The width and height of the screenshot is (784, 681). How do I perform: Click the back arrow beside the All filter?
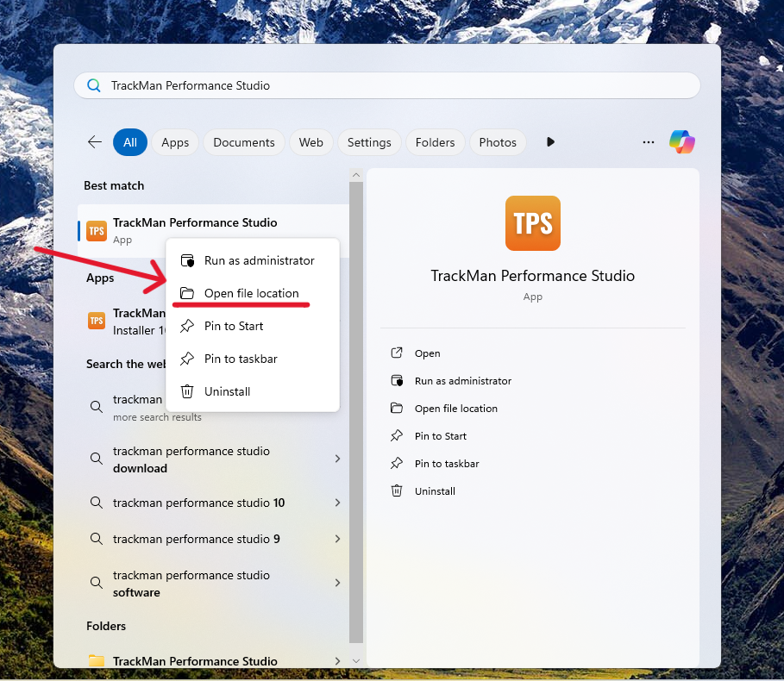pyautogui.click(x=95, y=142)
